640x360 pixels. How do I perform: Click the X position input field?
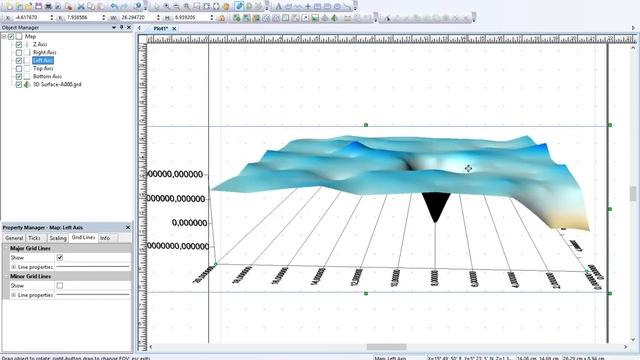pyautogui.click(x=31, y=18)
